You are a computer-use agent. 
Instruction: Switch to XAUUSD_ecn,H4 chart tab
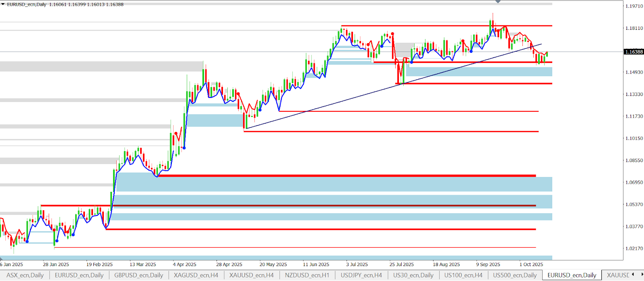pyautogui.click(x=251, y=275)
